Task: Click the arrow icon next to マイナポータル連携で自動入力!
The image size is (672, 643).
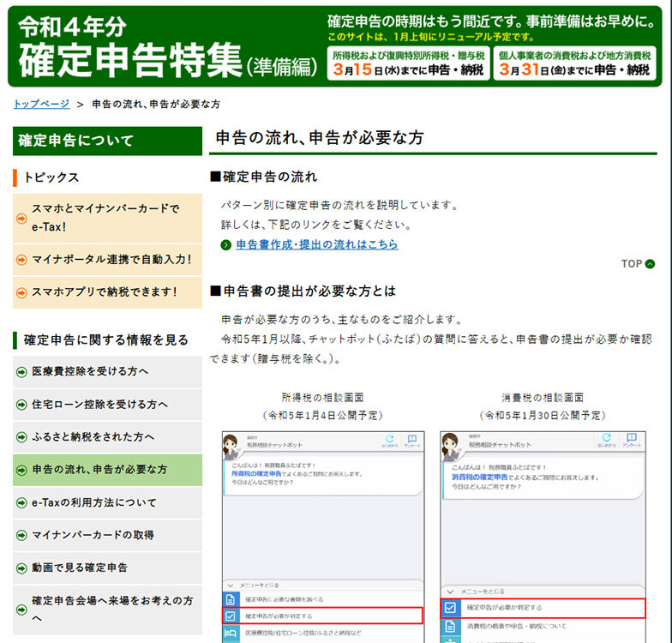Action: (22, 259)
